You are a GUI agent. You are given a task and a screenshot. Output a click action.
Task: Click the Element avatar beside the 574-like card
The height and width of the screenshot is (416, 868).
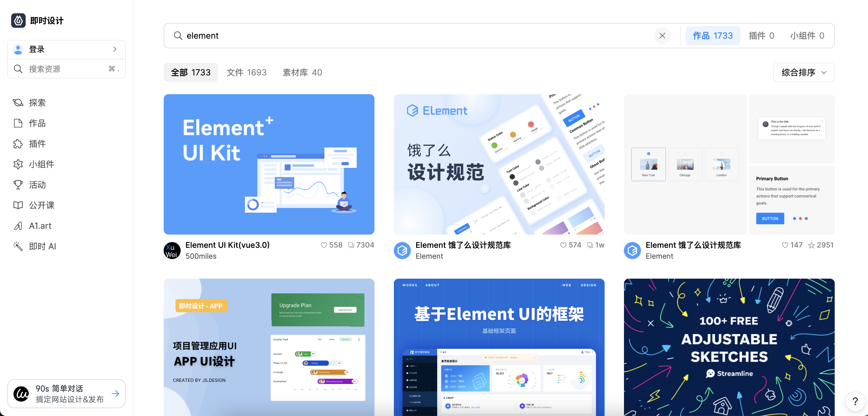click(402, 251)
